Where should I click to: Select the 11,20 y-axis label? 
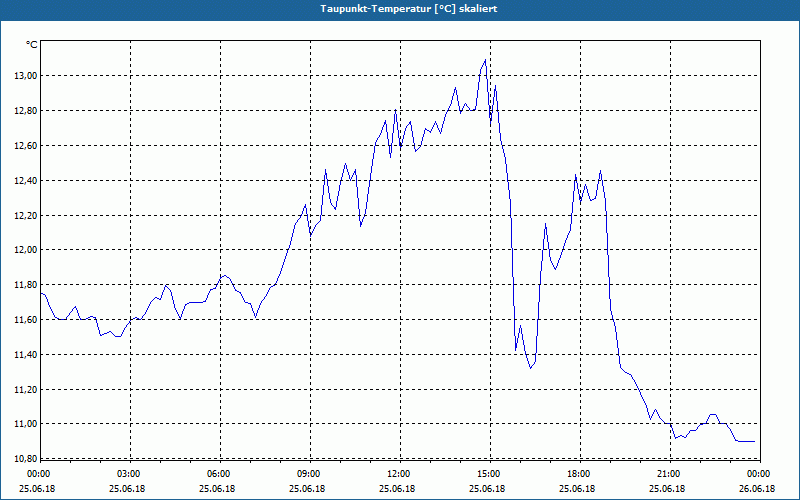coord(26,389)
